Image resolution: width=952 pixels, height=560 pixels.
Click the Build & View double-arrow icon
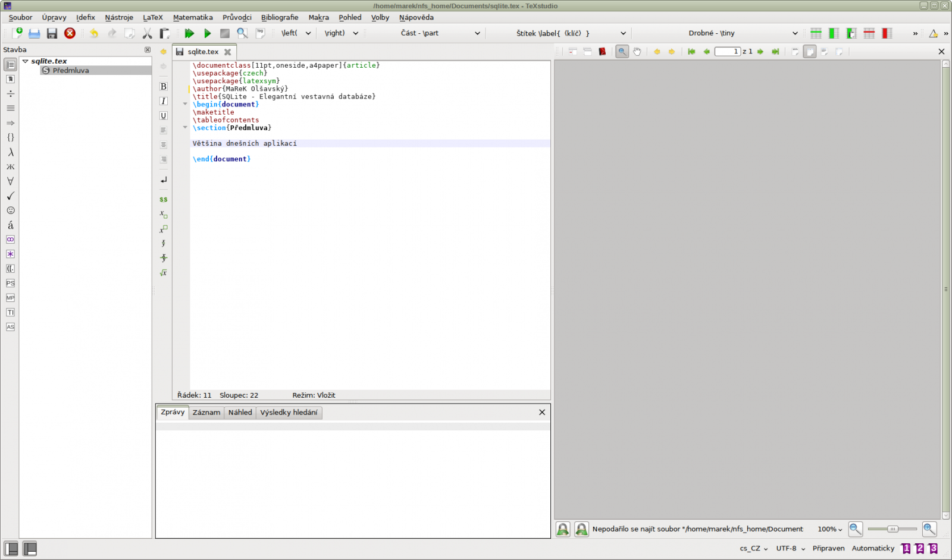coord(189,33)
